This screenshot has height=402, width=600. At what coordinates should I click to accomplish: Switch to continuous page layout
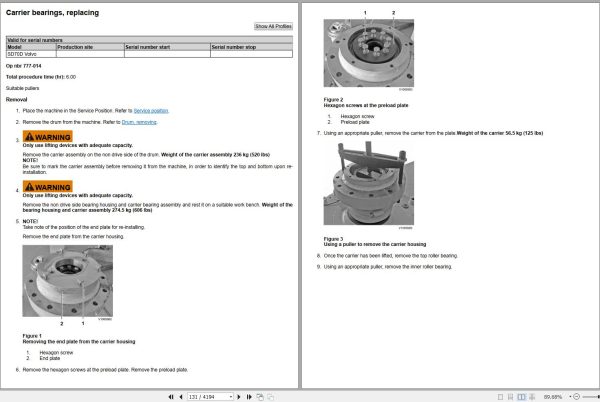click(510, 397)
